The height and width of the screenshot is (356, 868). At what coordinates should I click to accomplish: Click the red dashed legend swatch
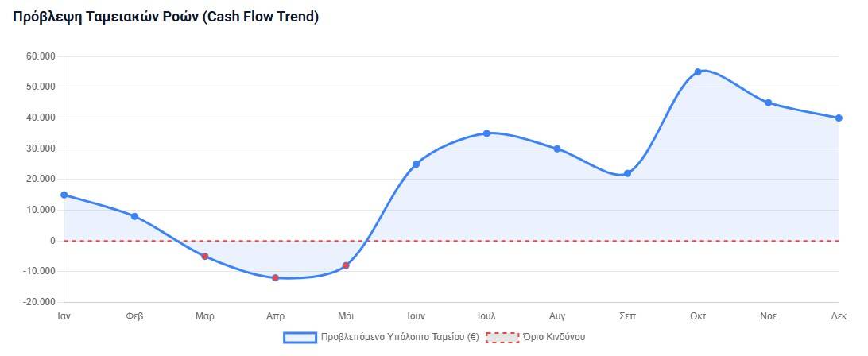point(502,337)
